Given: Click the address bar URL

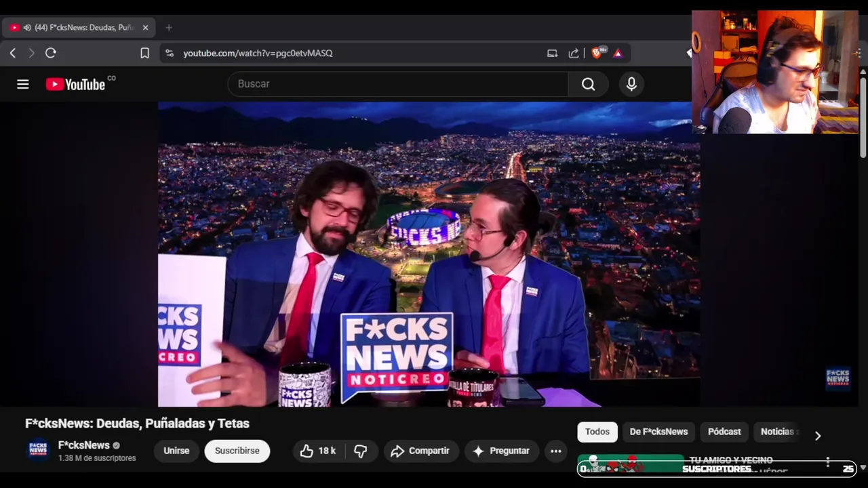Looking at the screenshot, I should coord(258,53).
